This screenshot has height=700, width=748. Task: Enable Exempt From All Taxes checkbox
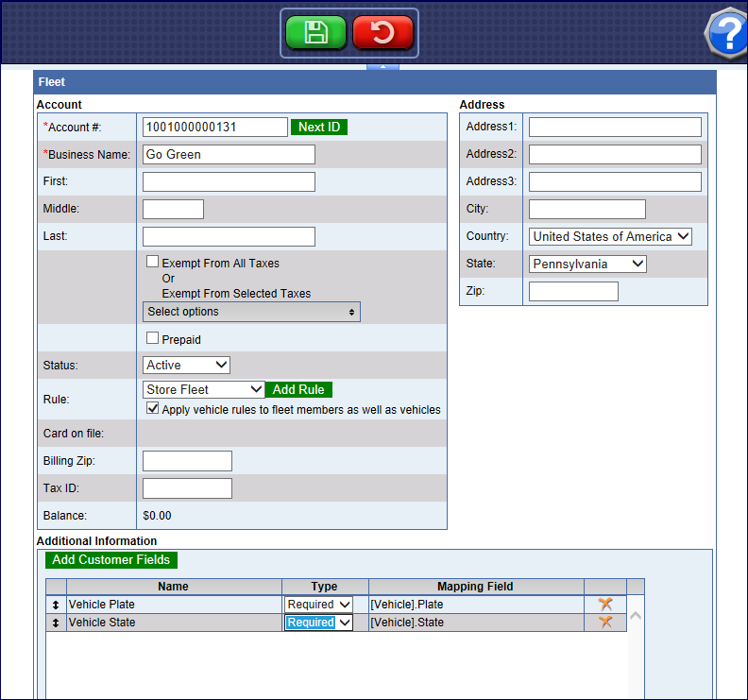(152, 263)
